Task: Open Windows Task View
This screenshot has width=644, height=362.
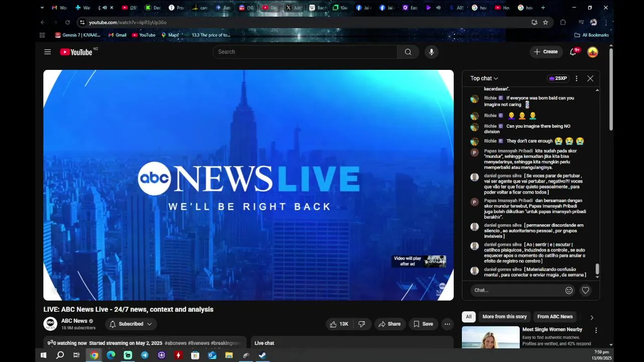Action: coord(76,355)
